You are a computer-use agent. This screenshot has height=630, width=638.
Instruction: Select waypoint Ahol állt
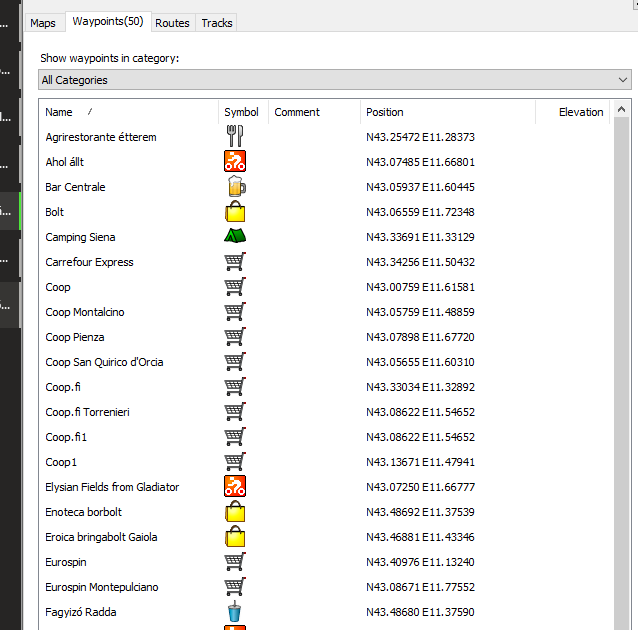pyautogui.click(x=64, y=162)
